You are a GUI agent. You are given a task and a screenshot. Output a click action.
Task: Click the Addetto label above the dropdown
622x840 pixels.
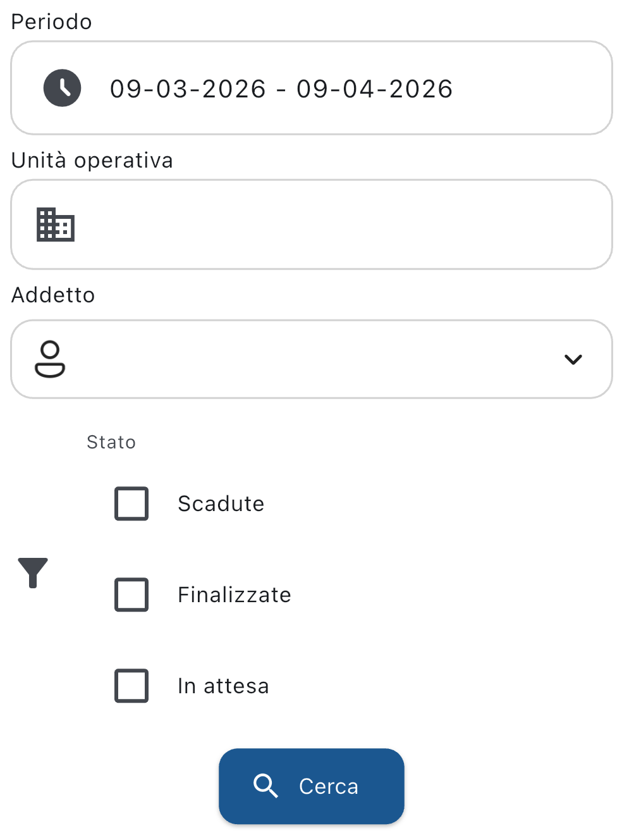[x=53, y=295]
